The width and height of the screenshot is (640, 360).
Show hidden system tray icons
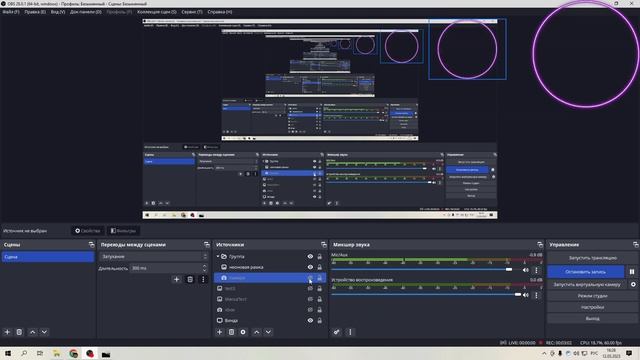click(544, 353)
